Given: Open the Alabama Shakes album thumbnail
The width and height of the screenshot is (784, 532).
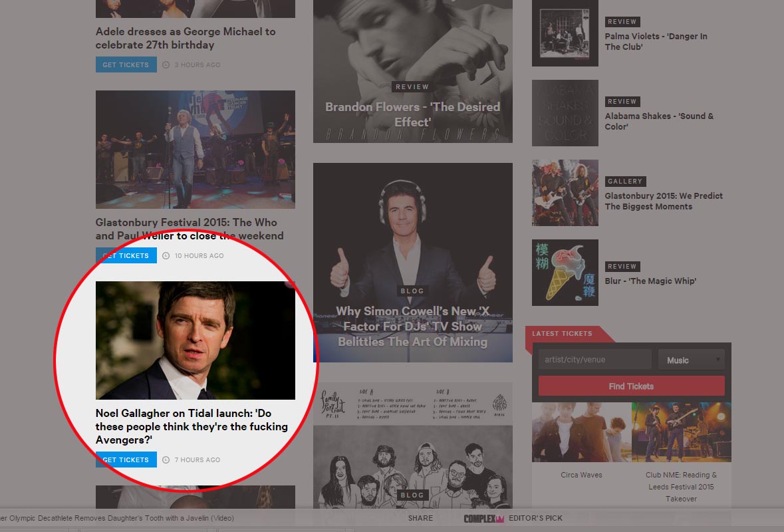Looking at the screenshot, I should pos(565,113).
